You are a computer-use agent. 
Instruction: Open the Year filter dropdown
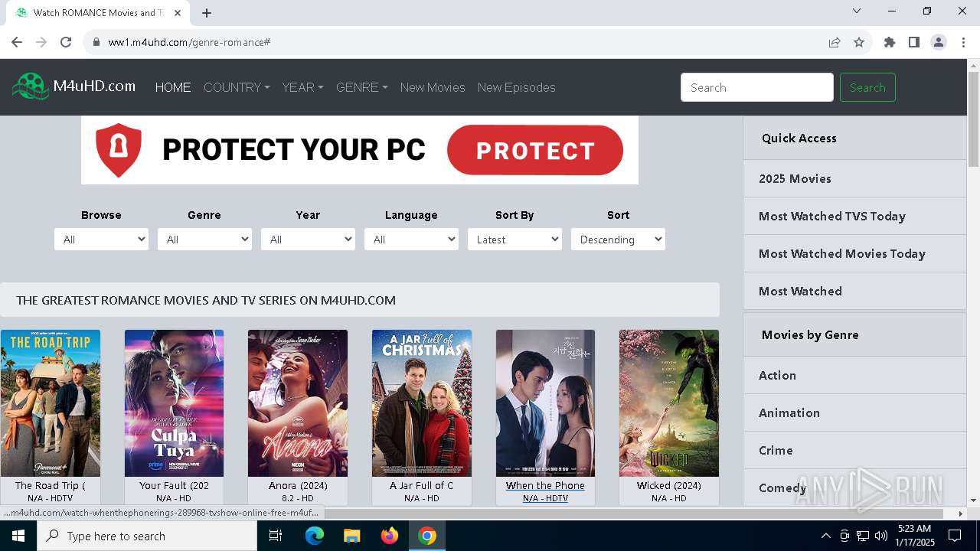308,240
